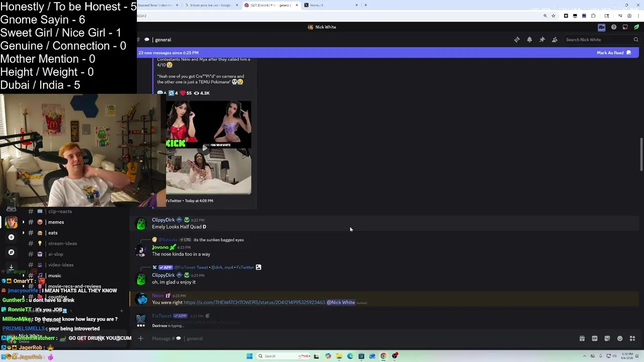Open the Discord Help question mark icon
The height and width of the screenshot is (362, 644).
pos(614,27)
